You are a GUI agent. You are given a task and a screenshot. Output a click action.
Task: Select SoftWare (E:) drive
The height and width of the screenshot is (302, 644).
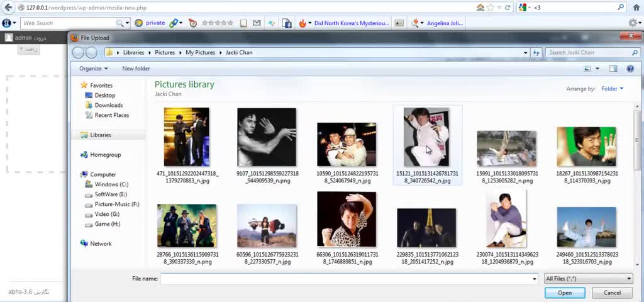pos(111,194)
